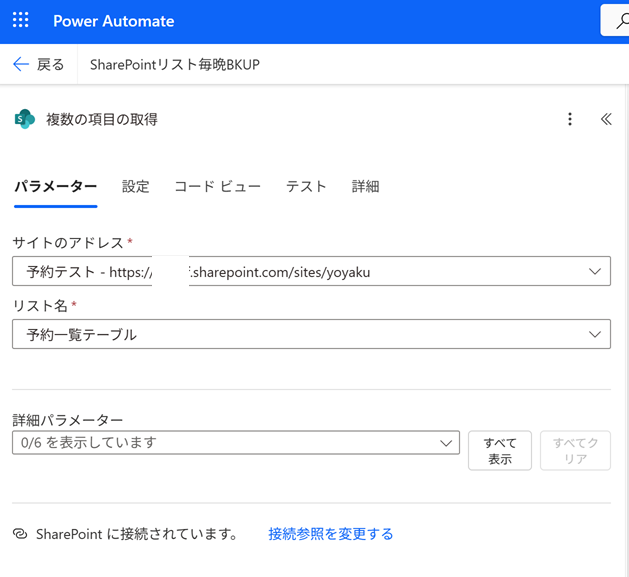
Task: Click the connection link icon beside SharePoint
Action: pos(20,535)
